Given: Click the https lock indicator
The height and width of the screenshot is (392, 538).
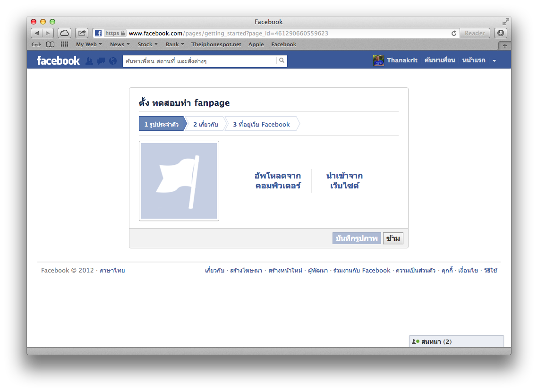Looking at the screenshot, I should 115,33.
